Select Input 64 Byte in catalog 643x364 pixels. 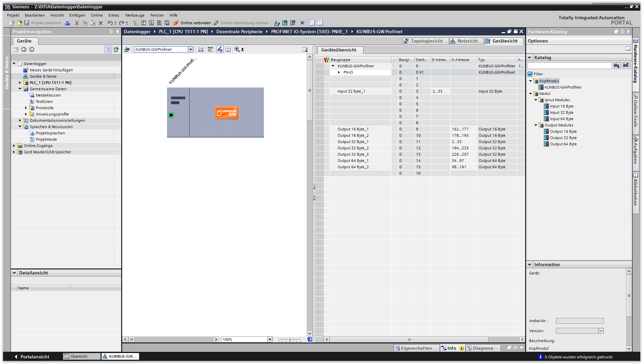[x=562, y=119]
